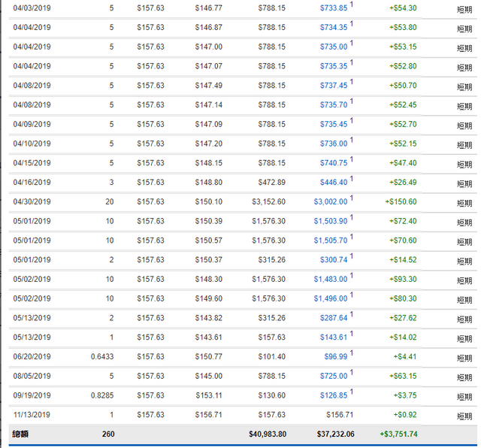Click the 11/13/2019 date

tap(32, 415)
